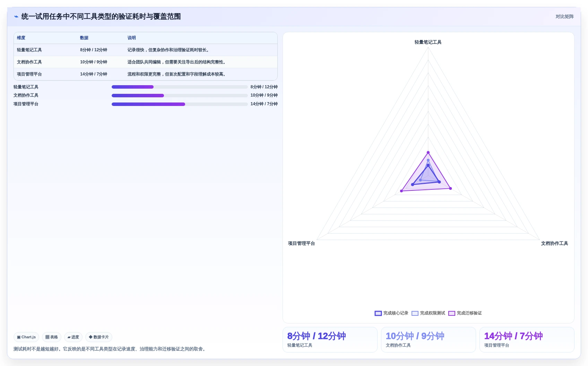Click the 8分钟 / 12分钟 table cell
The image size is (588, 366).
(94, 50)
